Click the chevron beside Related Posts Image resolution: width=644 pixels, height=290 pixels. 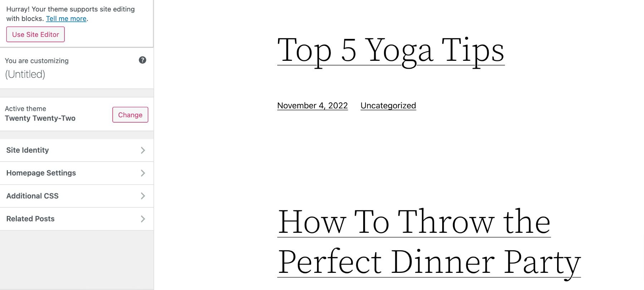click(143, 219)
